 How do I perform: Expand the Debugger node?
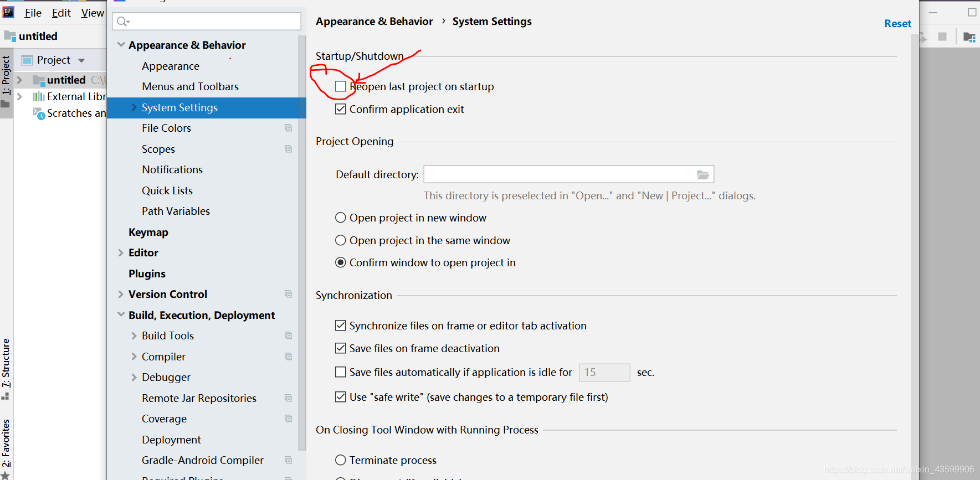[134, 377]
